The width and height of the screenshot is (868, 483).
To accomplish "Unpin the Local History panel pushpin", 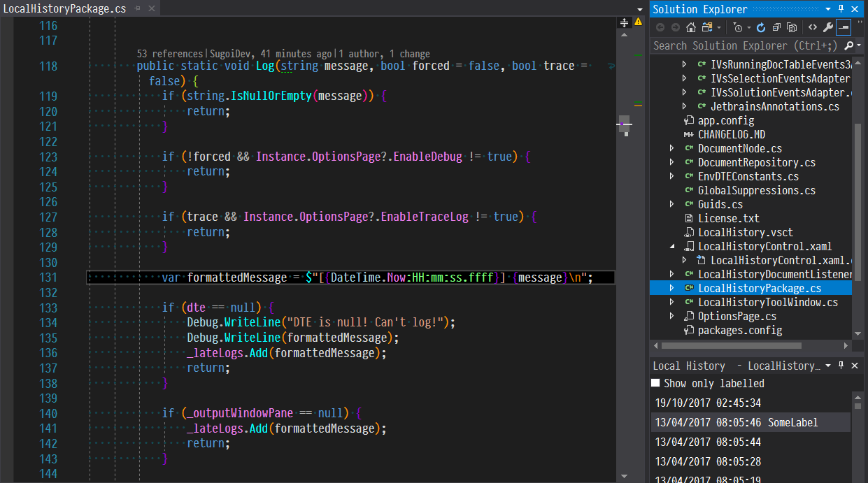I will [x=841, y=365].
